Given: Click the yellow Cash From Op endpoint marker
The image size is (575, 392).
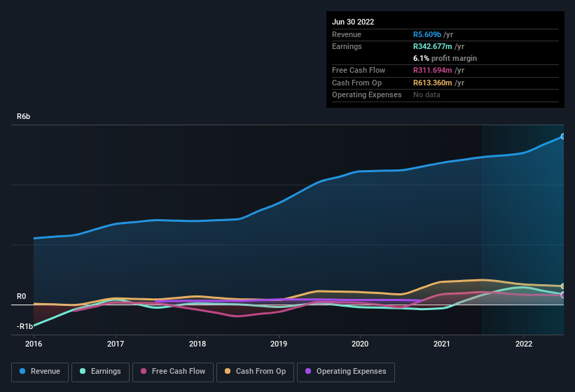Looking at the screenshot, I should [x=562, y=286].
